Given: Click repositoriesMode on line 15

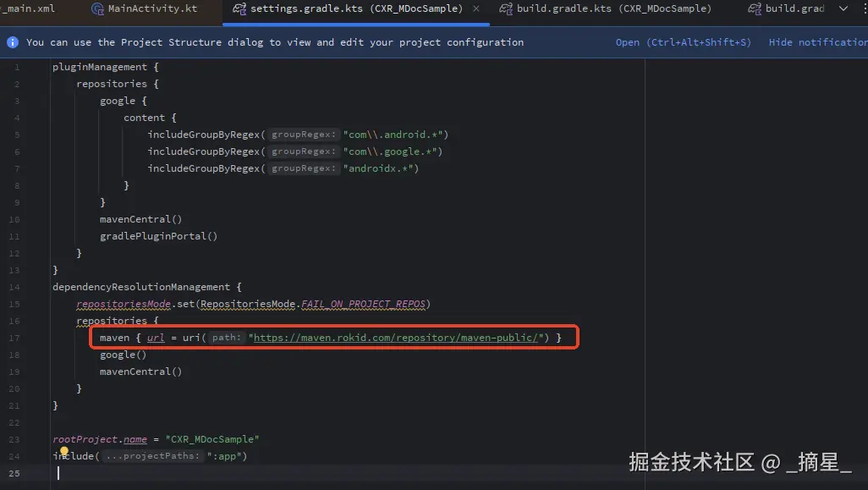Looking at the screenshot, I should pyautogui.click(x=124, y=304).
